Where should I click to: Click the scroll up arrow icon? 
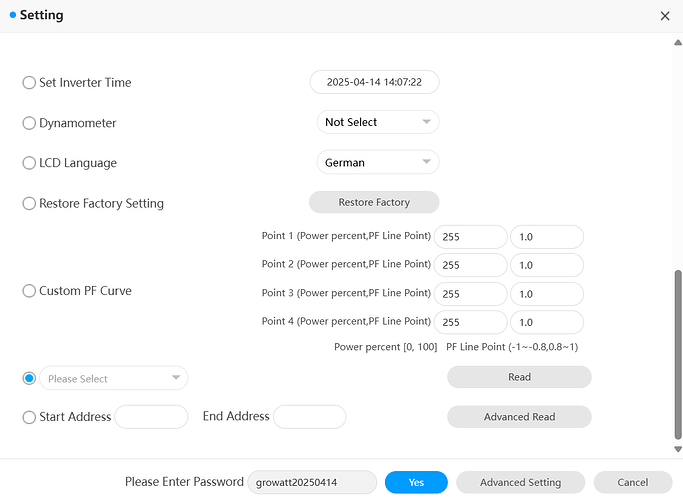pos(678,42)
